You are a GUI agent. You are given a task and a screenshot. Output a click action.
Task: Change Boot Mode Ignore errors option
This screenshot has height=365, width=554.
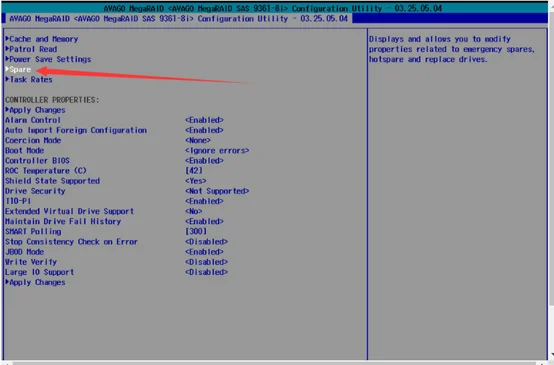pyautogui.click(x=217, y=151)
